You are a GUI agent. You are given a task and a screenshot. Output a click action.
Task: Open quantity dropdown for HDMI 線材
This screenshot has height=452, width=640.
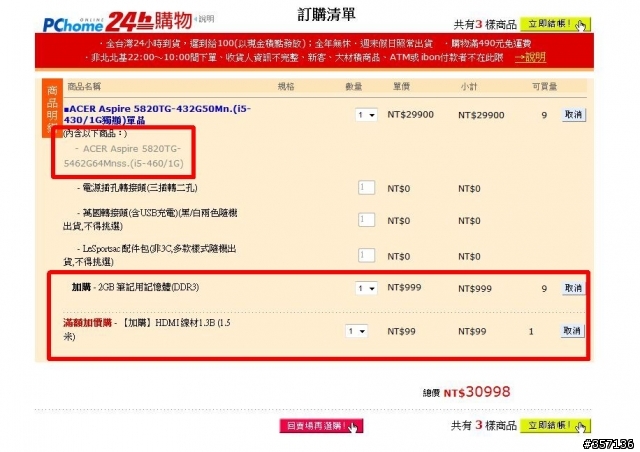356,331
